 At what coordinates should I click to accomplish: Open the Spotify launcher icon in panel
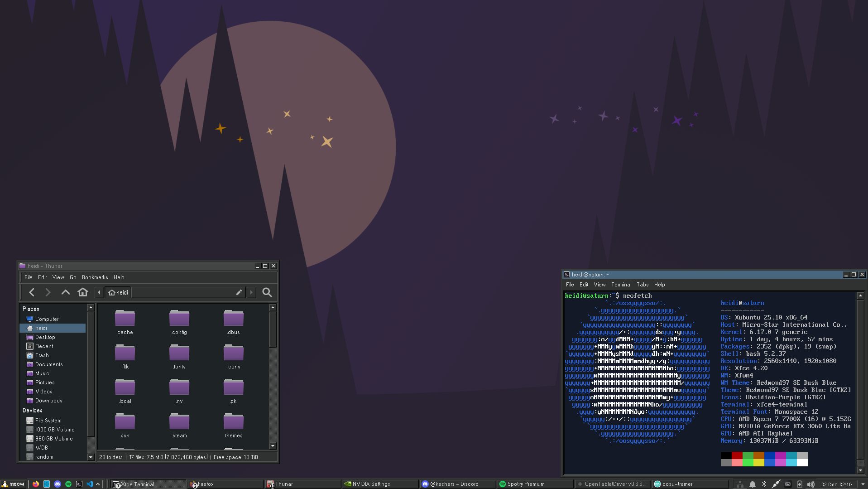68,484
